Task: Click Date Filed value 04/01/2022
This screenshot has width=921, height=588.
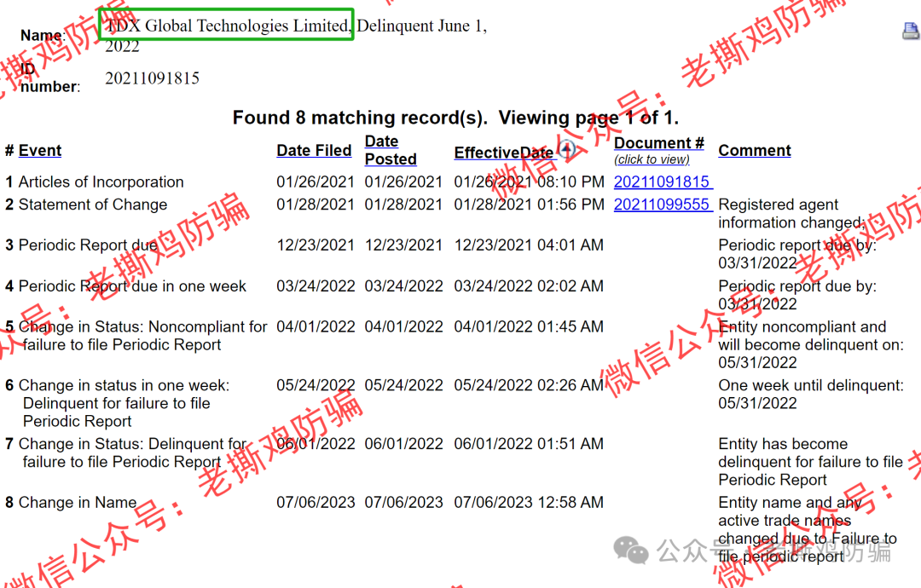Action: (x=316, y=326)
